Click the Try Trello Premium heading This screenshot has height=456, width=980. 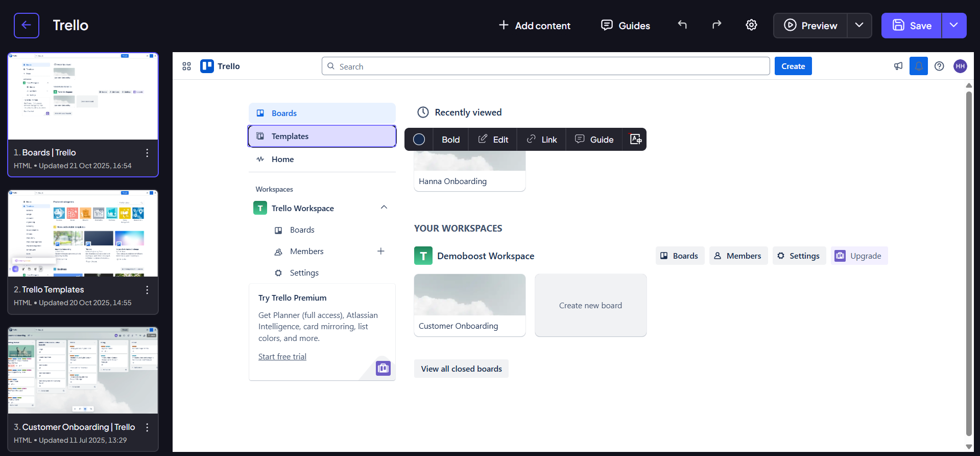[x=293, y=298]
